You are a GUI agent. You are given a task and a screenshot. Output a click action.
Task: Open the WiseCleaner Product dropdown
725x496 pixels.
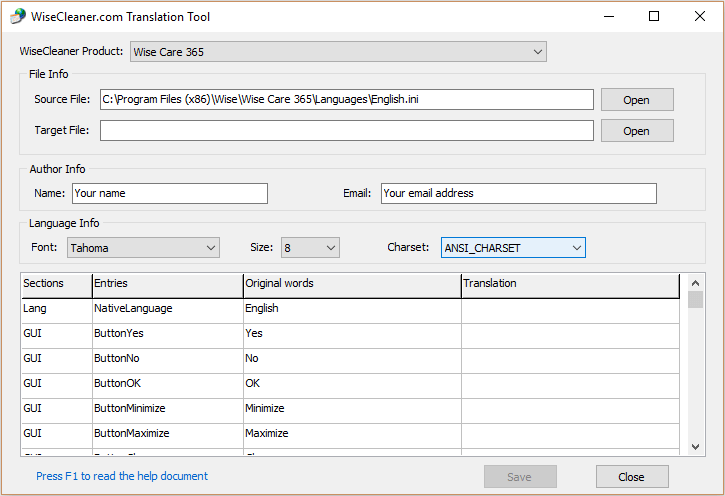click(x=338, y=52)
